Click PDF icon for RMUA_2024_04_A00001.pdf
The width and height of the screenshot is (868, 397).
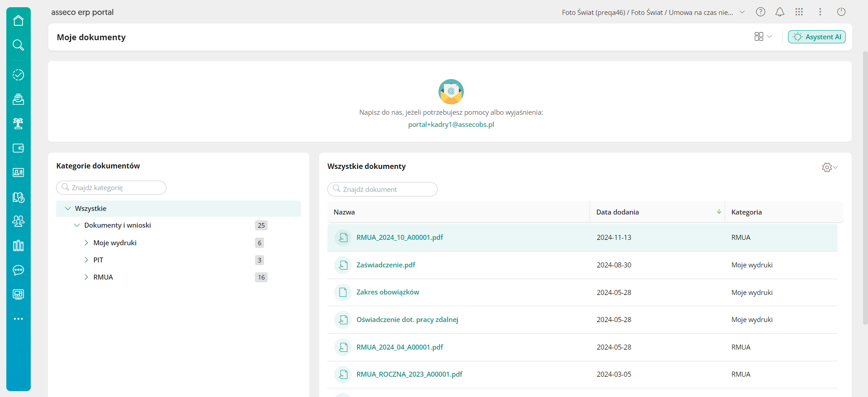[x=343, y=347]
